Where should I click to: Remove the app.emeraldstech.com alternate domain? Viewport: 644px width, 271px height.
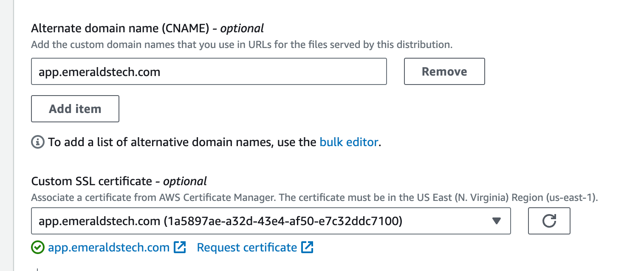(444, 72)
